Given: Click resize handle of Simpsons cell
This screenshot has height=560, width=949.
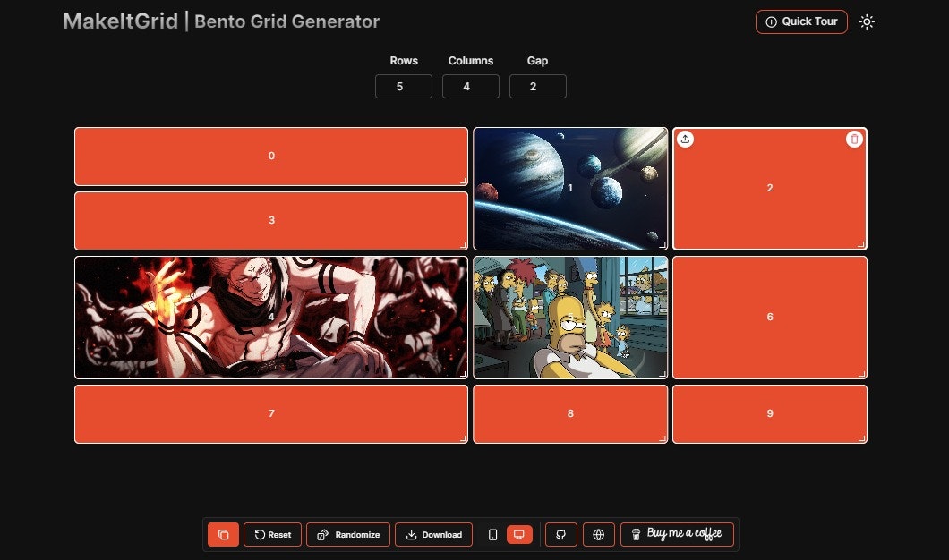Looking at the screenshot, I should [x=663, y=374].
